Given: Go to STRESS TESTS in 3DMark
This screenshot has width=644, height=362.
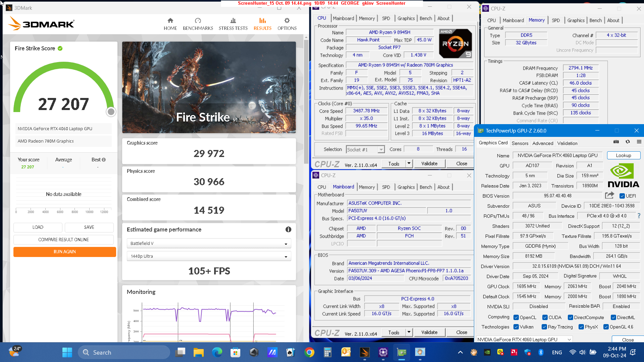Looking at the screenshot, I should tap(233, 24).
